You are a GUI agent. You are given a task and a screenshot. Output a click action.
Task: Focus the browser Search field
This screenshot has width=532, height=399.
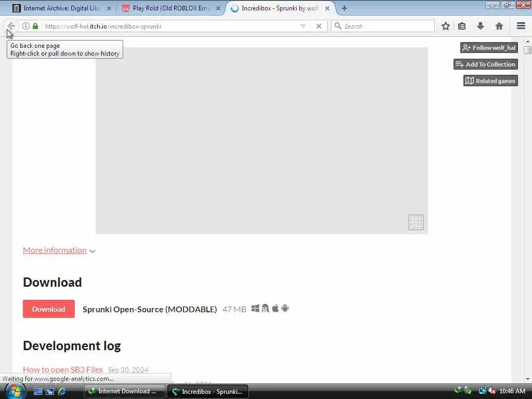383,26
